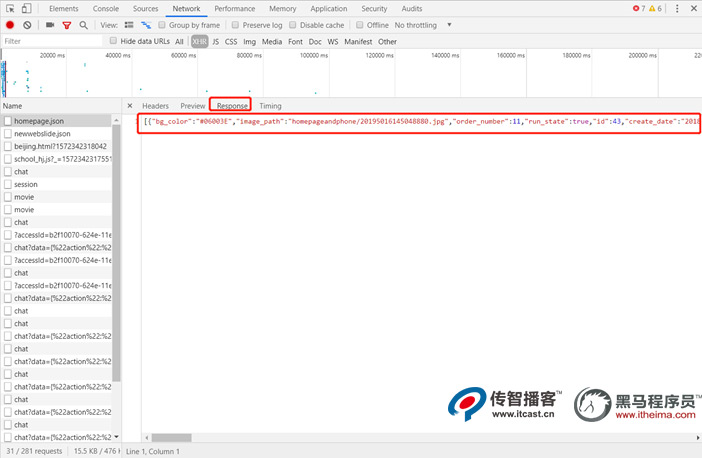Click the inspect element picker icon
Viewport: 702px width, 458px height.
11,8
